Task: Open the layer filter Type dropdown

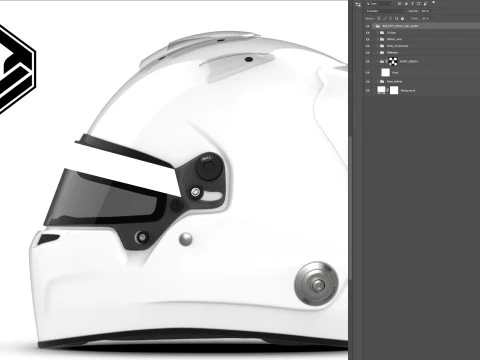Action: click(x=379, y=4)
